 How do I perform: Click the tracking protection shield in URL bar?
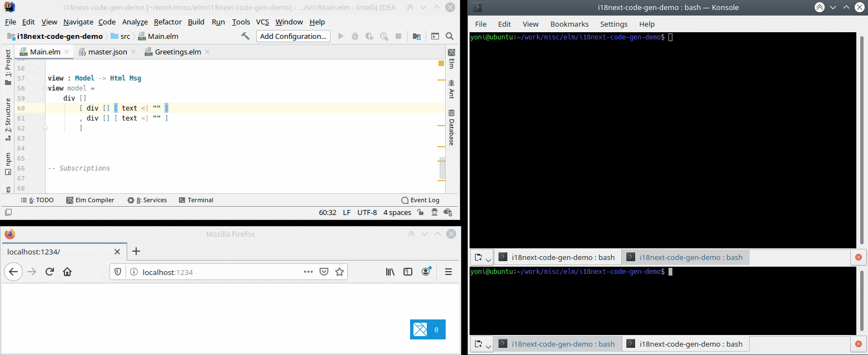point(118,272)
